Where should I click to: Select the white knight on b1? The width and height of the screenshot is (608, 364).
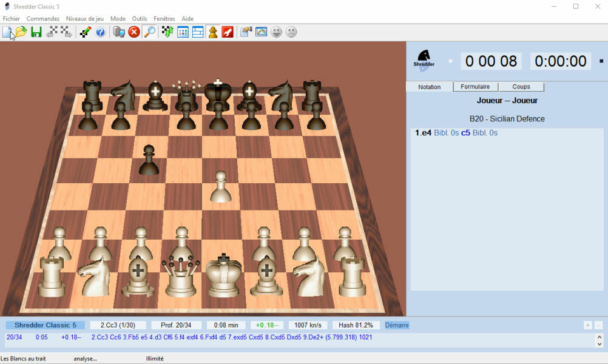click(x=94, y=277)
